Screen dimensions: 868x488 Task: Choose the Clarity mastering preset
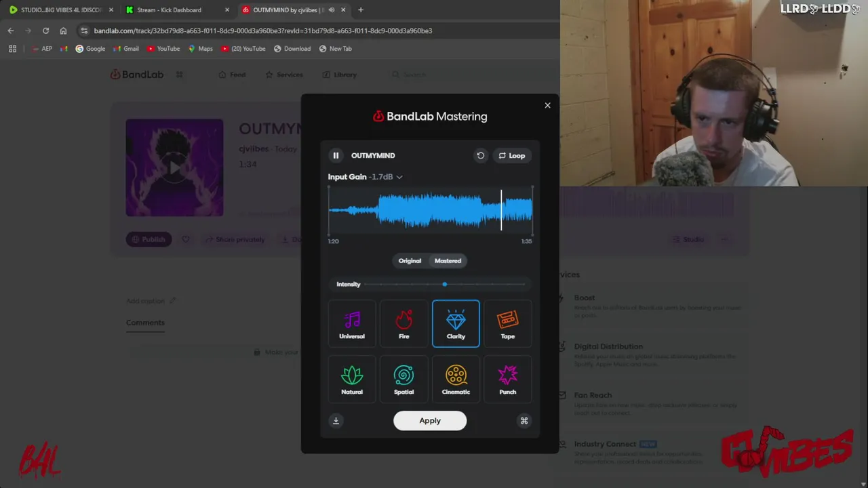tap(456, 323)
